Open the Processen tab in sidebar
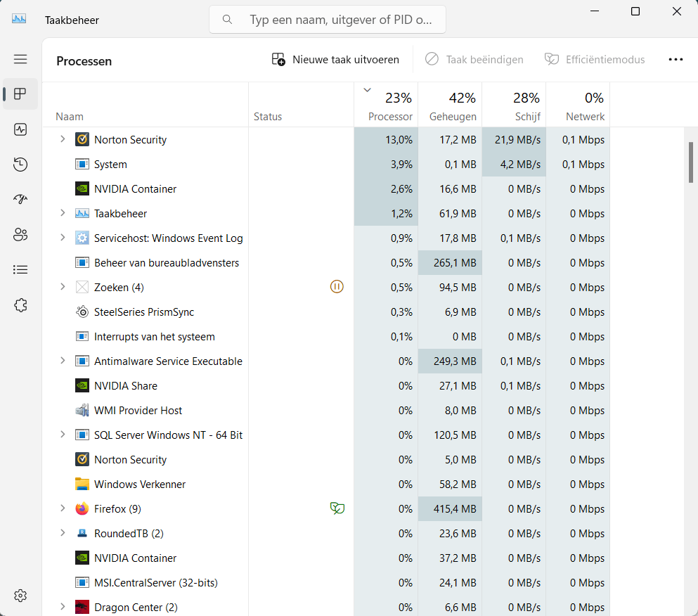This screenshot has height=616, width=698. (20, 94)
